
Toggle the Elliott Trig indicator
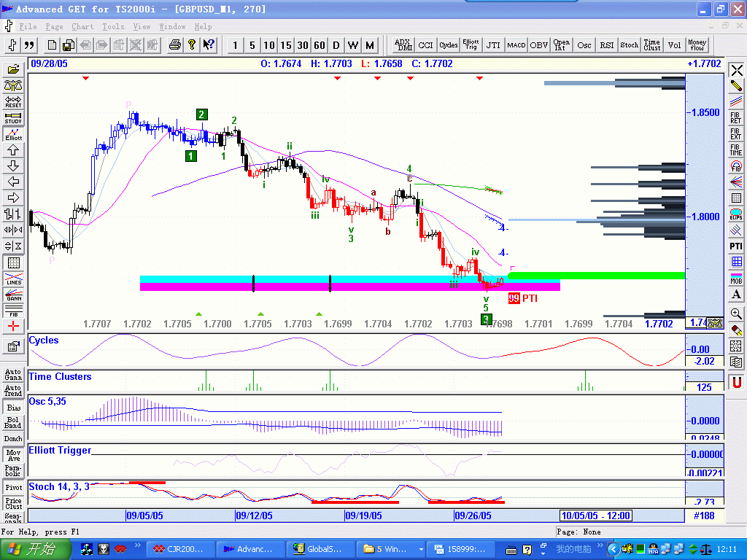point(471,45)
